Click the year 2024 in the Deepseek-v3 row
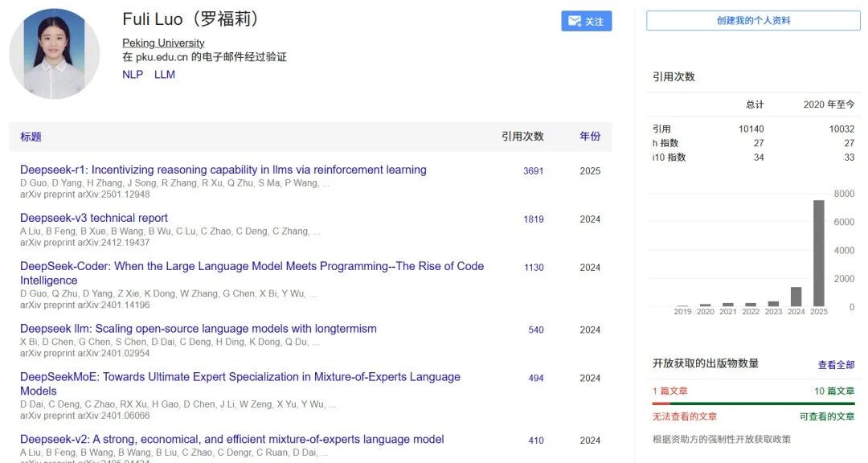868x463 pixels. point(590,219)
